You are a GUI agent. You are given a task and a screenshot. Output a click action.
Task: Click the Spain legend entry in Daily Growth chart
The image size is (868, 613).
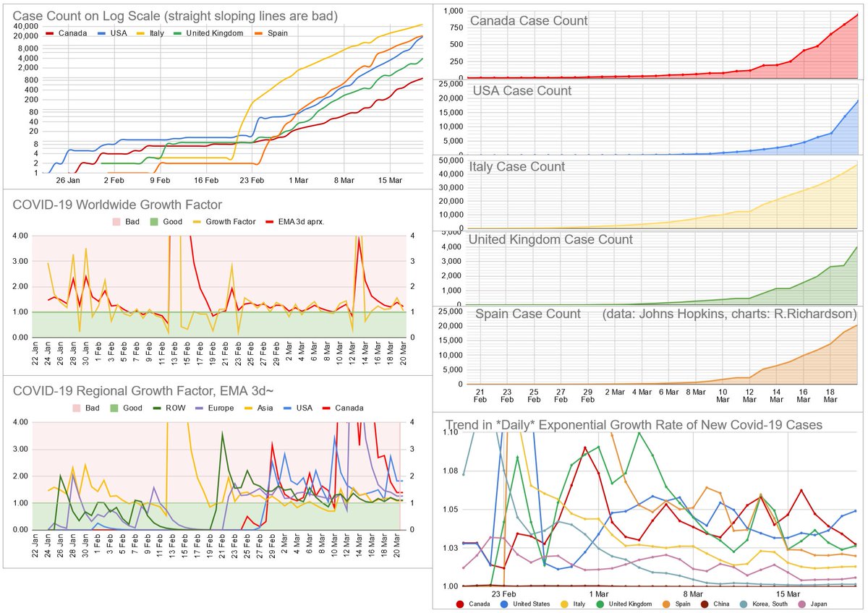[x=677, y=604]
